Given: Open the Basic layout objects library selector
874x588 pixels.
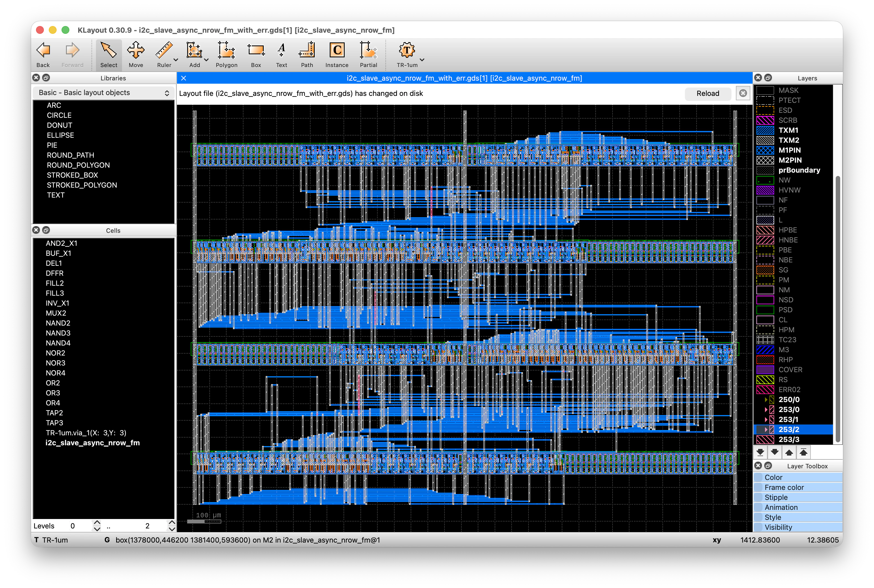Looking at the screenshot, I should 104,93.
